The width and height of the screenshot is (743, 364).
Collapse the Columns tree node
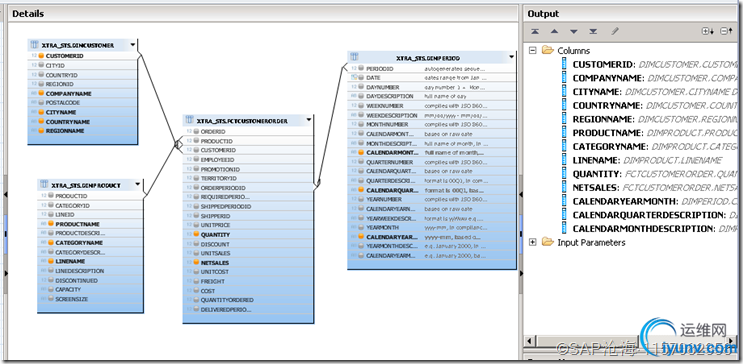pos(533,50)
